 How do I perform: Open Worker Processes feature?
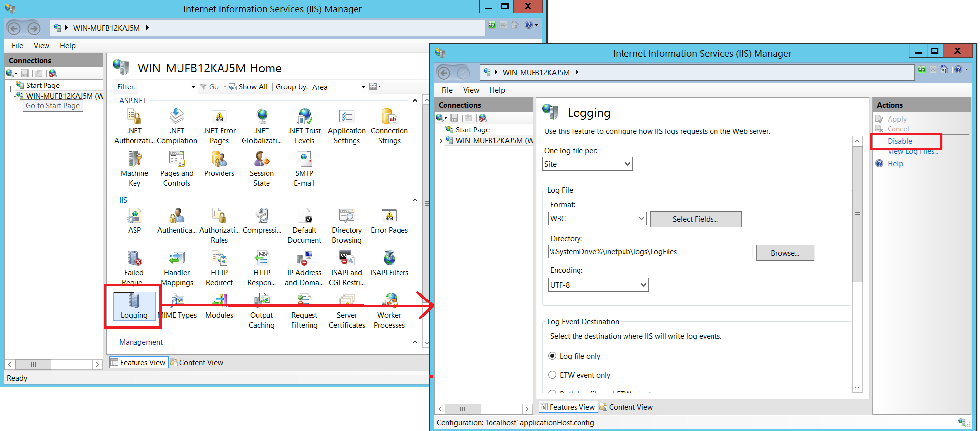tap(389, 311)
